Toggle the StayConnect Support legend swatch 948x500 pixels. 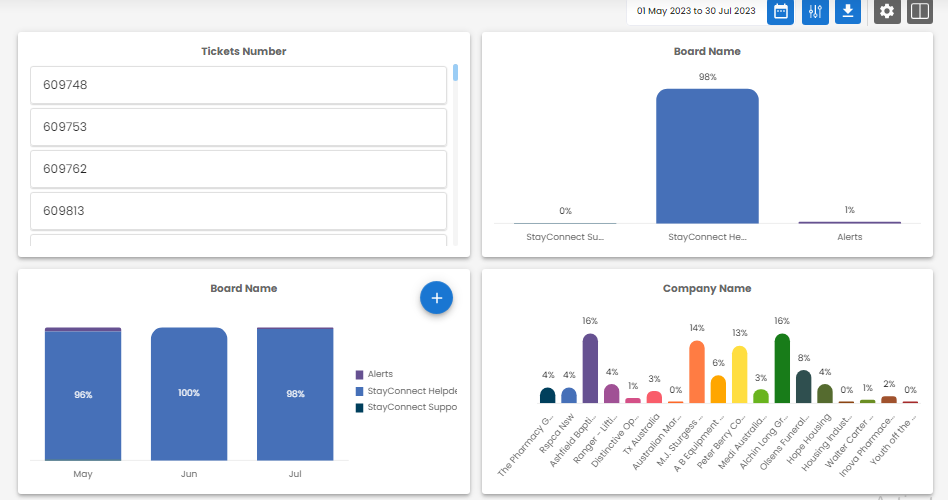(x=359, y=407)
